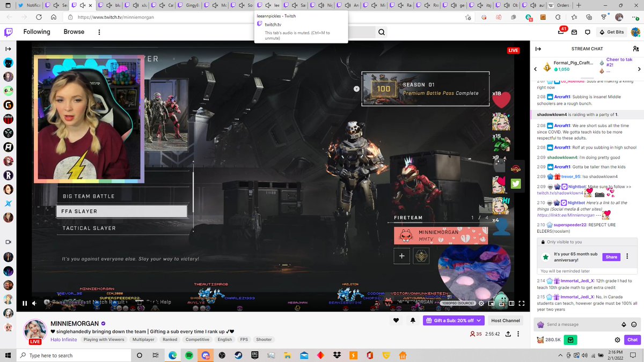Switch to the Orders browser tab

[559, 5]
